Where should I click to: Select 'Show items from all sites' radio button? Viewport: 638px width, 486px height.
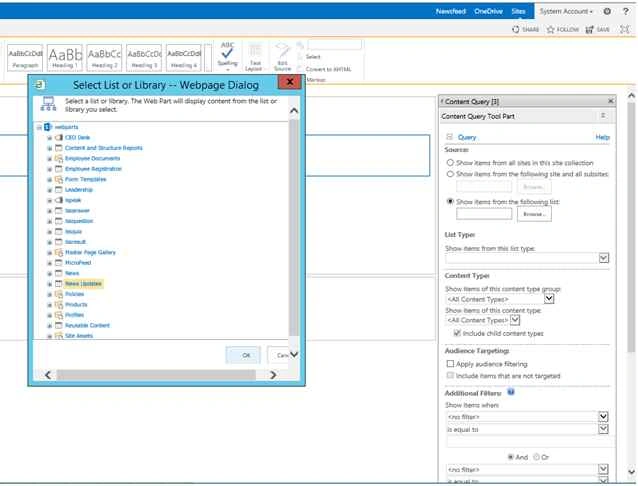click(450, 162)
